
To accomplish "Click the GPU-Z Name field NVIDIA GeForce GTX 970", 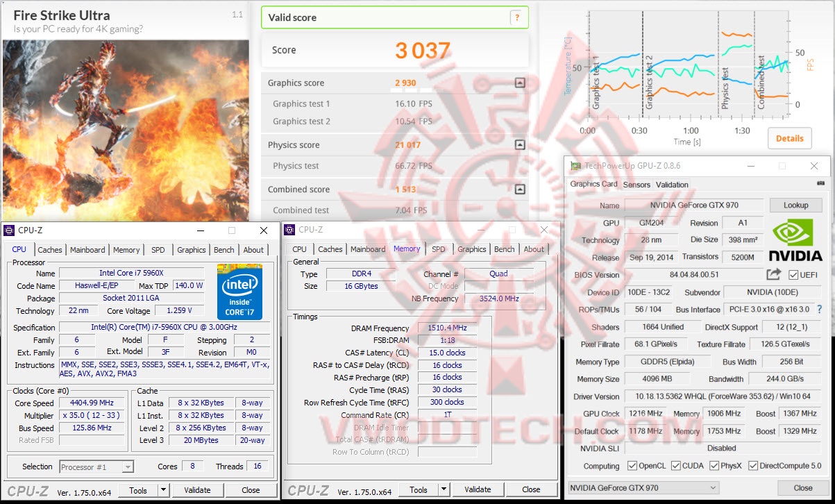I will tap(694, 205).
